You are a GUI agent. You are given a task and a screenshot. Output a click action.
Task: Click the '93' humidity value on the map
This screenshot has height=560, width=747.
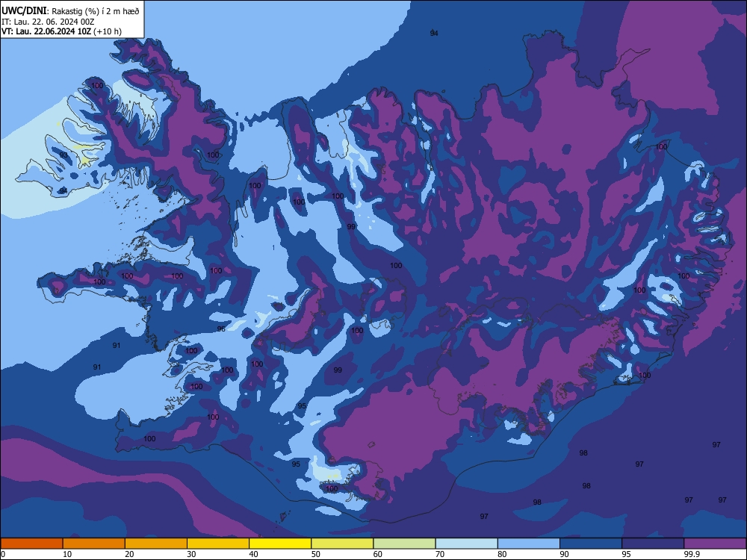click(x=63, y=155)
